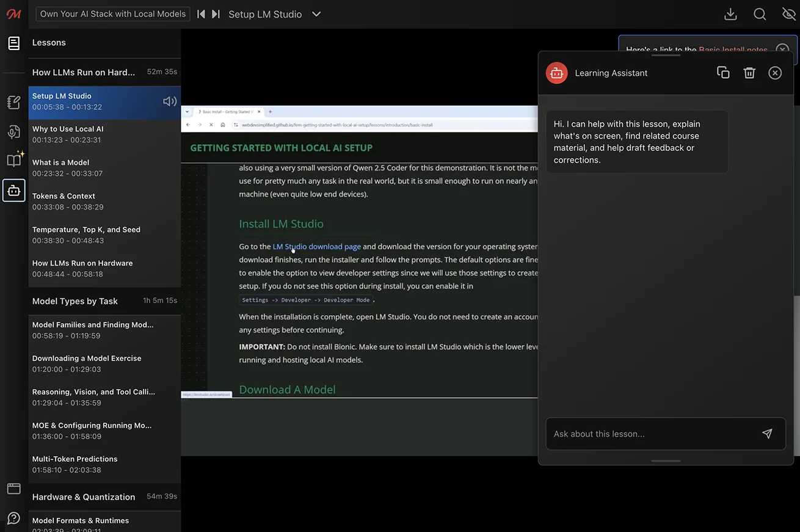
Task: Click Download A Model heading in video
Action: tap(287, 390)
